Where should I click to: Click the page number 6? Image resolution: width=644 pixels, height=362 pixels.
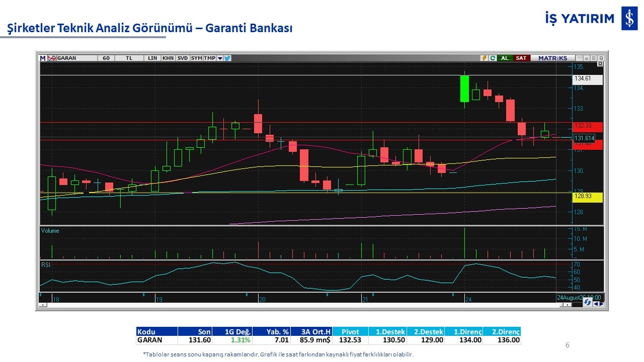click(568, 345)
